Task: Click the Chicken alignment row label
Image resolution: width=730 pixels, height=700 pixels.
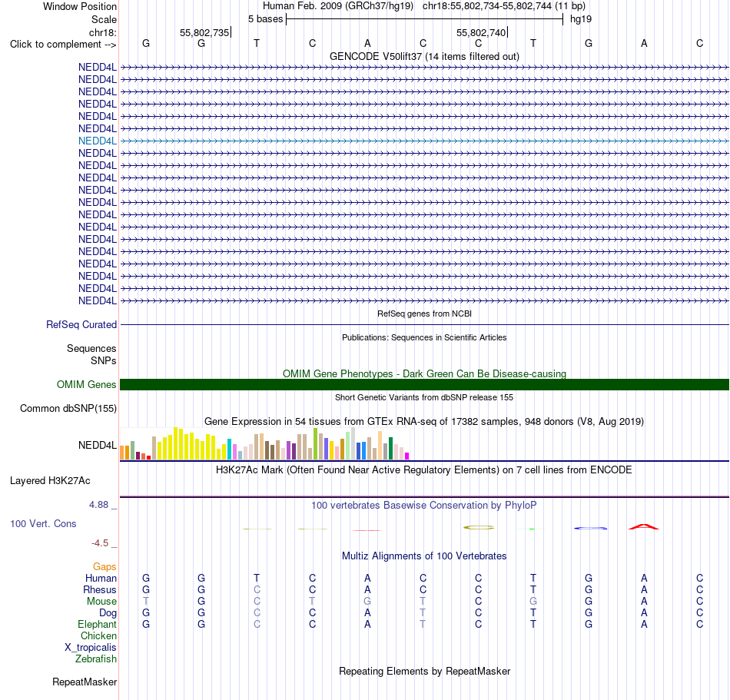Action: click(98, 635)
